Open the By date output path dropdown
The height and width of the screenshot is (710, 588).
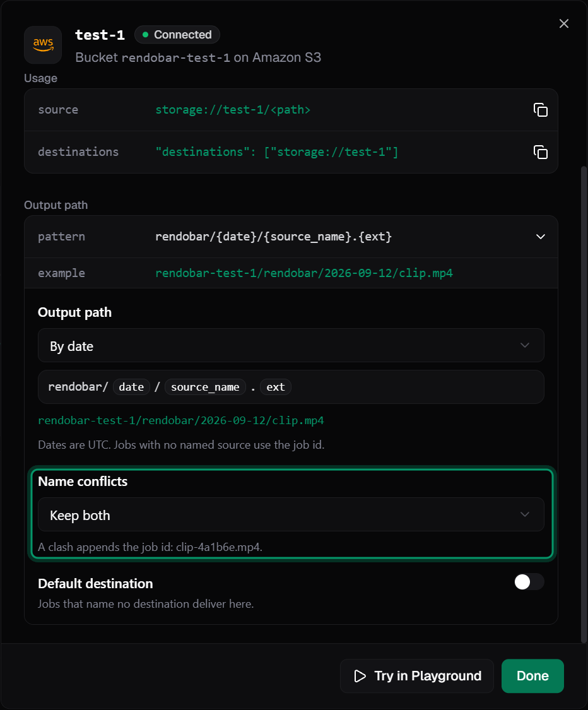point(291,345)
